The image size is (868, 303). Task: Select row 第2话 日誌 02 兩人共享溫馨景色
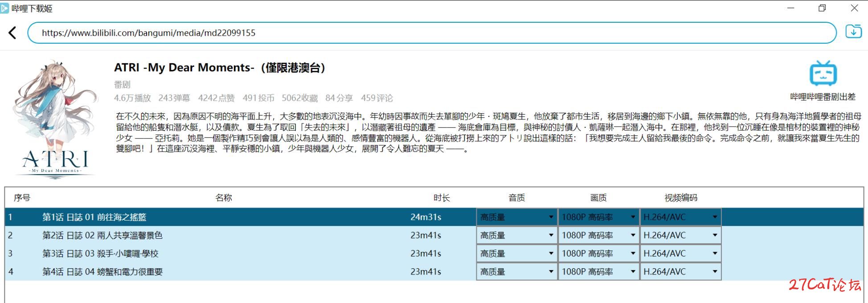tap(434, 235)
